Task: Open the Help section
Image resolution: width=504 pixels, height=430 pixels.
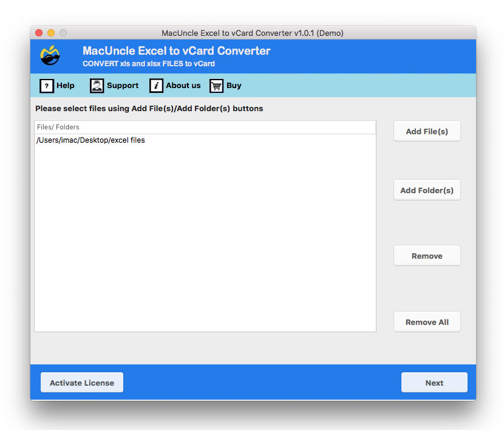Action: point(66,86)
